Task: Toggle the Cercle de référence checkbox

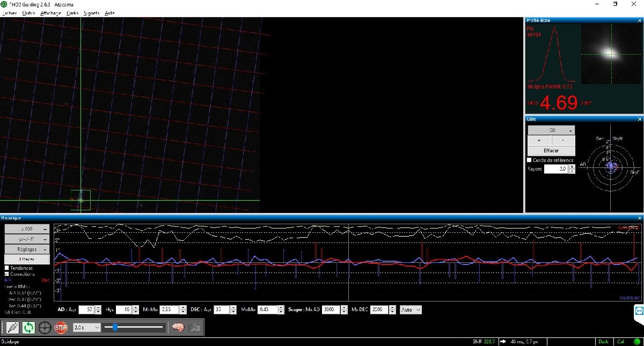Action: click(530, 160)
